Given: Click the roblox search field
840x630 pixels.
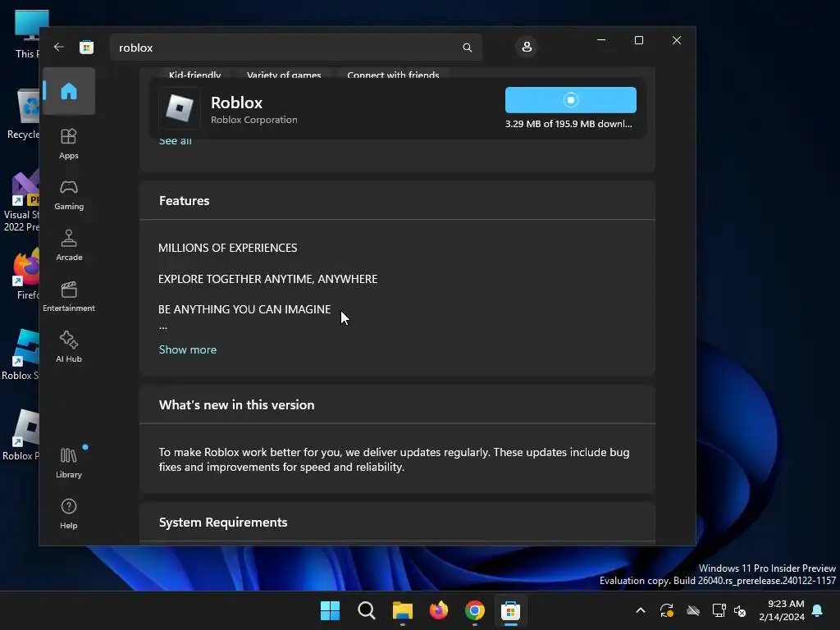Looking at the screenshot, I should [295, 48].
